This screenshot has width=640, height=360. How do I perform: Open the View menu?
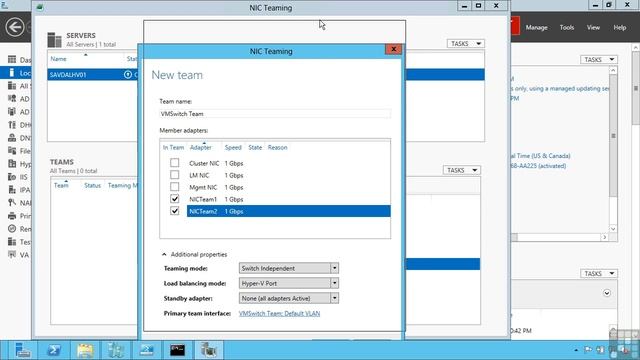(593, 27)
